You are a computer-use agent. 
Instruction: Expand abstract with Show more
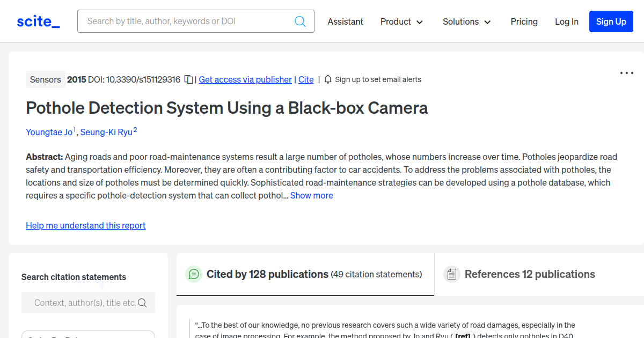coord(311,195)
